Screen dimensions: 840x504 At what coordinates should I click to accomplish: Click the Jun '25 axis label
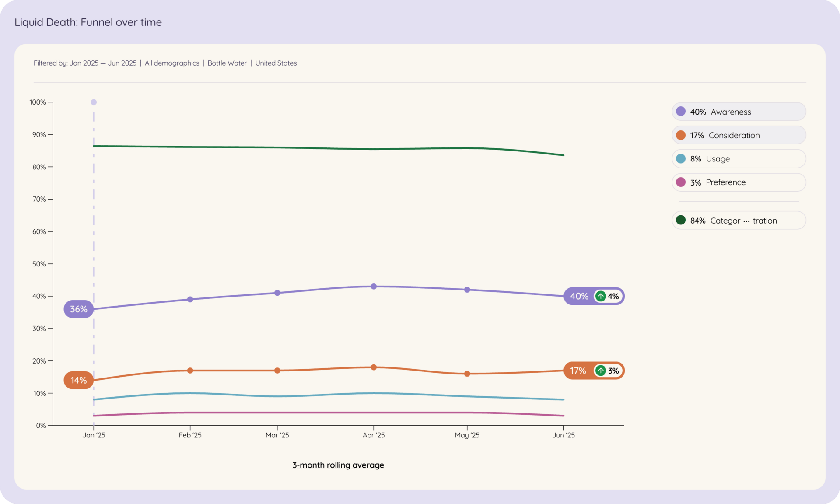click(563, 435)
